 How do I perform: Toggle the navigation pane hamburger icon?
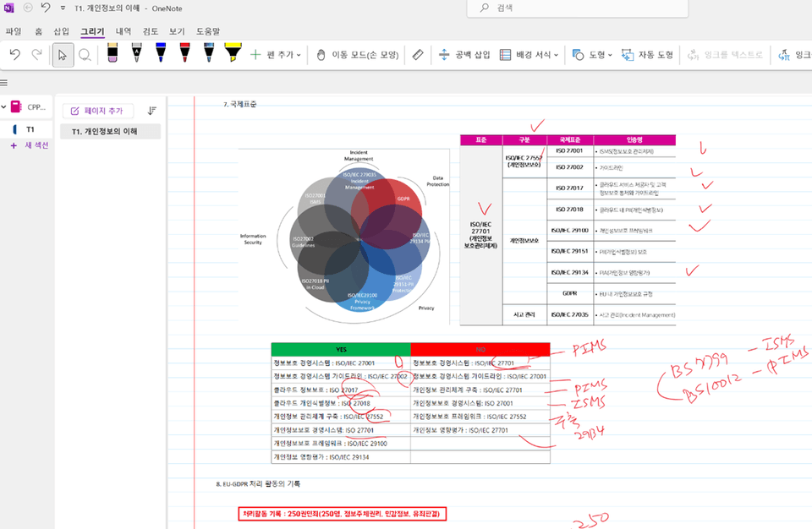(4, 83)
